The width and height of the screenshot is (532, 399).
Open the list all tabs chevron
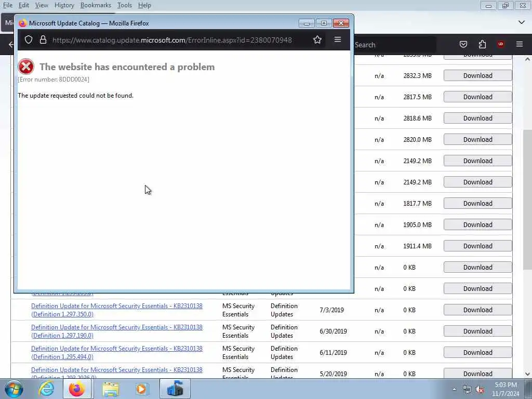(x=522, y=22)
